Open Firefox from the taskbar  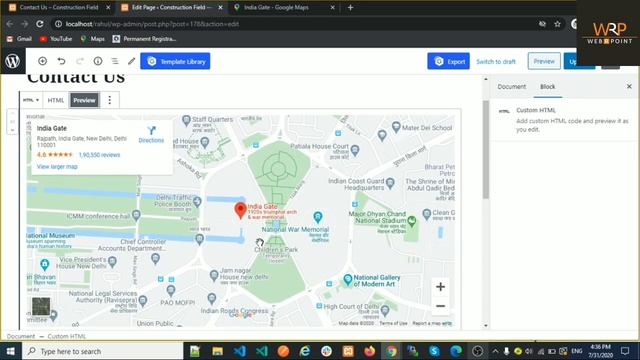370,351
